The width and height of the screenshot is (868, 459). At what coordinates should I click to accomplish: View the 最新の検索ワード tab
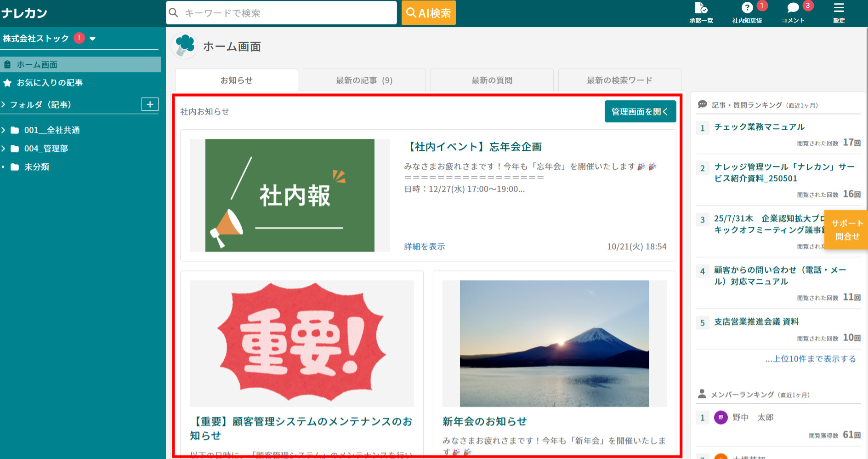619,80
